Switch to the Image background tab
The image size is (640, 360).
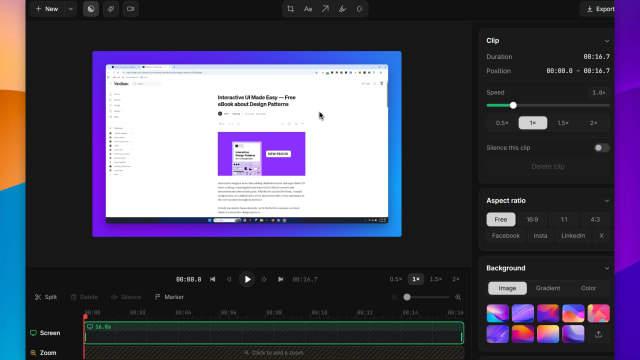pyautogui.click(x=507, y=288)
